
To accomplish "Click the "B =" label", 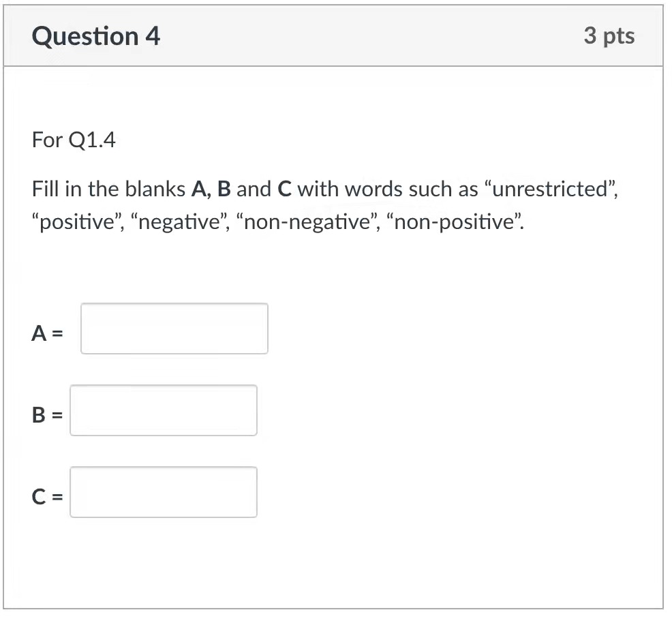I will [47, 415].
